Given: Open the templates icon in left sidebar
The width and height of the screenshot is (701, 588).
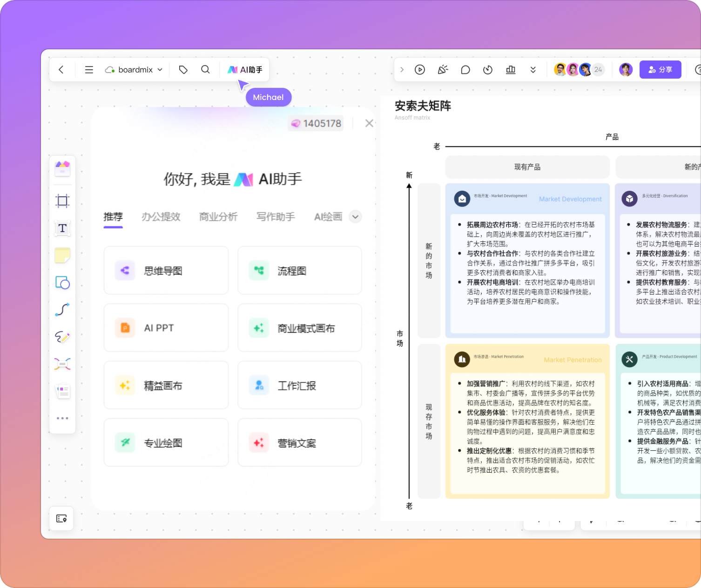Looking at the screenshot, I should pyautogui.click(x=62, y=168).
